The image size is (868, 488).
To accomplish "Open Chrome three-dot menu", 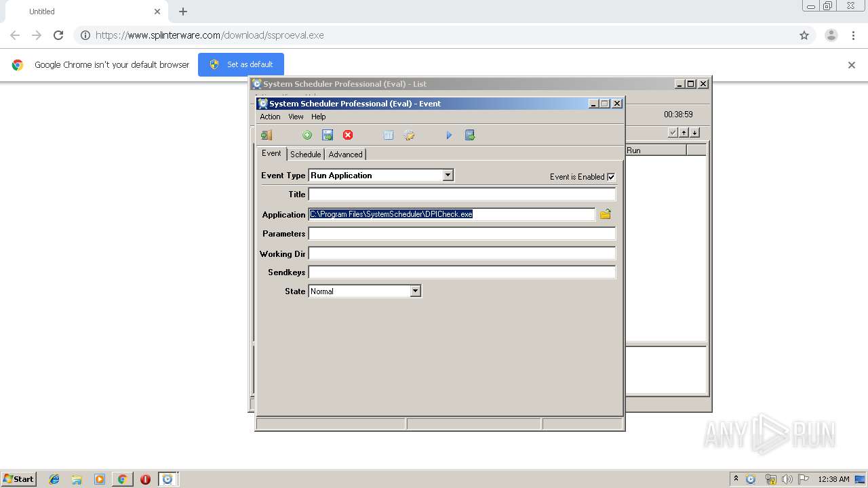I will (x=853, y=35).
